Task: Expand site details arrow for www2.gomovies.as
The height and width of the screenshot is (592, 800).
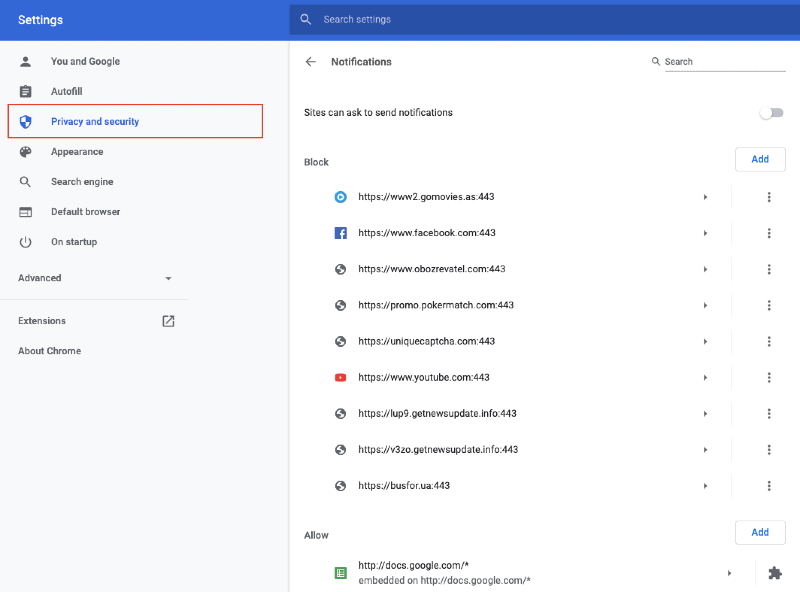Action: [705, 197]
